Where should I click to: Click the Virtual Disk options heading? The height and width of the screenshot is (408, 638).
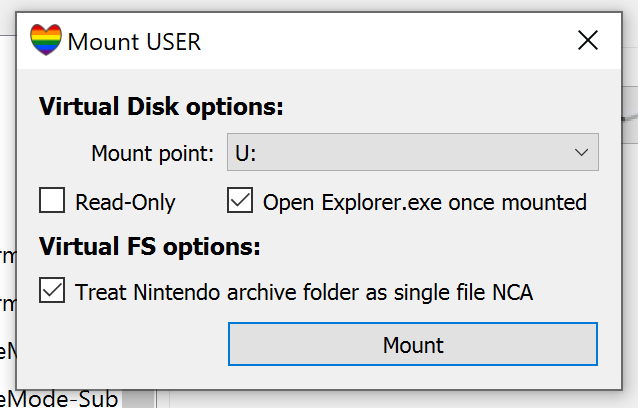point(161,107)
